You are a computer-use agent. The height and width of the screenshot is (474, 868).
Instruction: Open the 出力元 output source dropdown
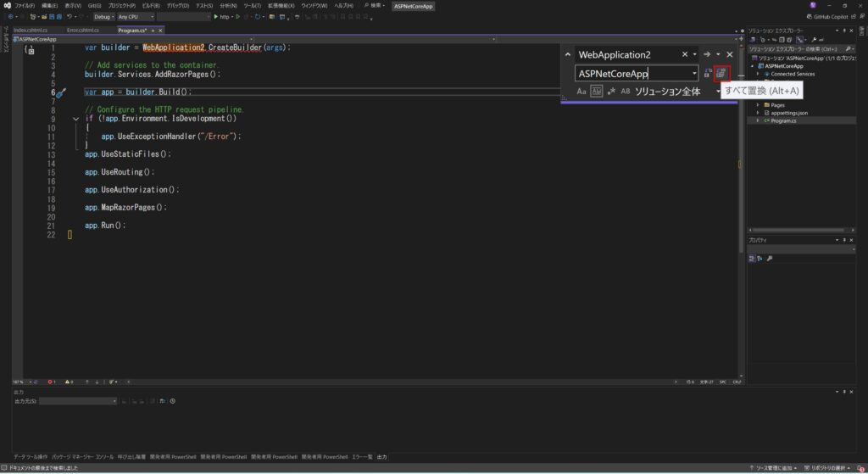pos(77,401)
